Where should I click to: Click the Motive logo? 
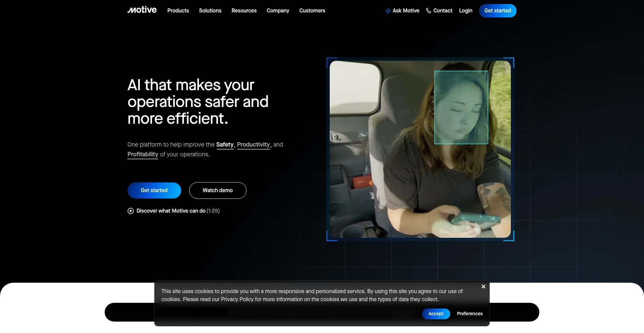(x=142, y=10)
